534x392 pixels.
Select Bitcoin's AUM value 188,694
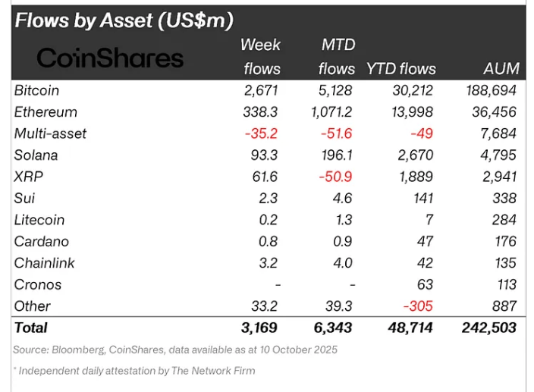click(490, 90)
